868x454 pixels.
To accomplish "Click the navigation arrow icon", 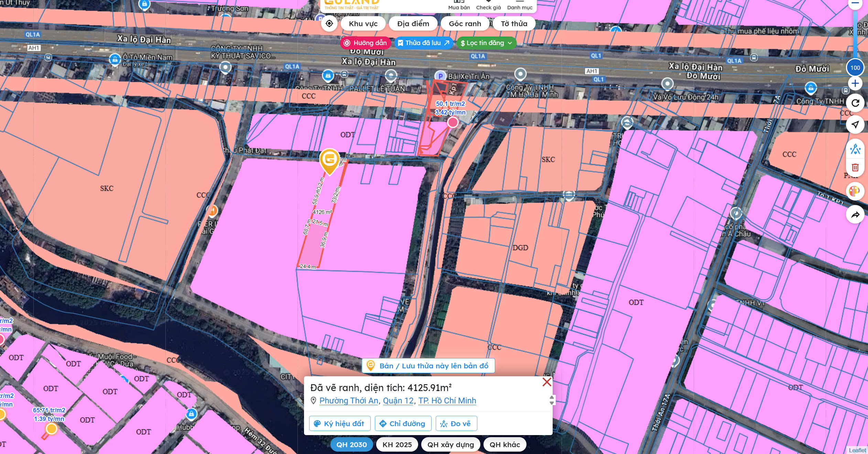I will coord(855,125).
